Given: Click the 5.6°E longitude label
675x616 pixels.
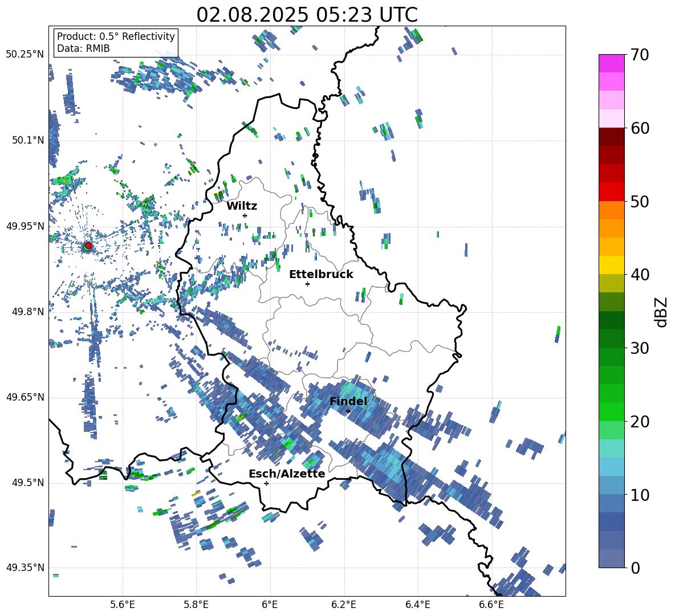Looking at the screenshot, I should click(x=123, y=605).
